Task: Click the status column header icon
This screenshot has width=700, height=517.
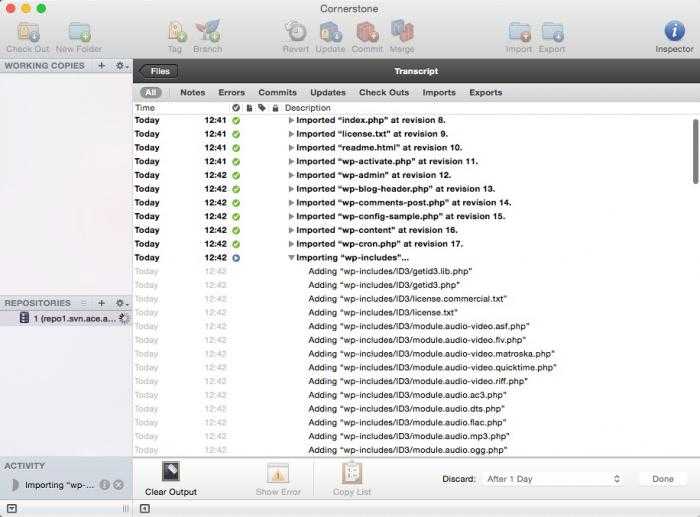Action: tap(236, 108)
